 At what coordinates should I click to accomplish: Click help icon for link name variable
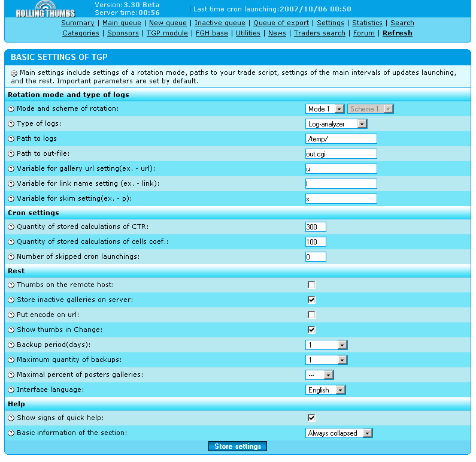pyautogui.click(x=11, y=184)
